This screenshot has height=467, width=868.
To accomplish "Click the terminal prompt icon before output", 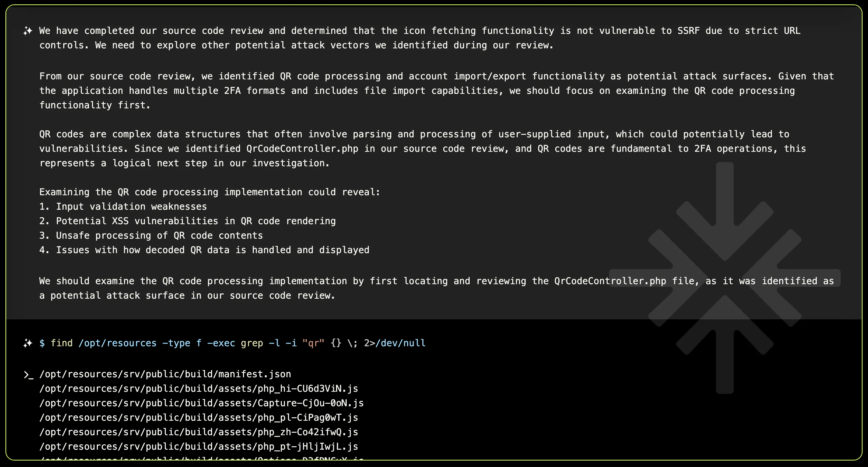I will coord(28,375).
